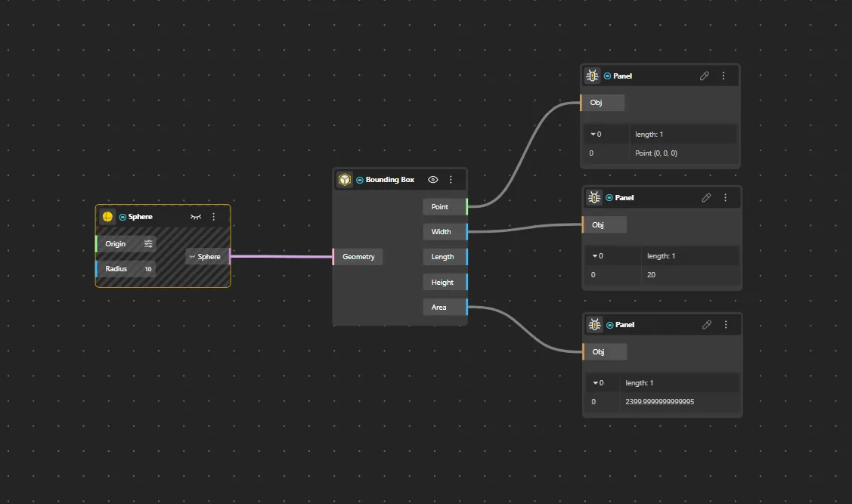Click the Height output port
The image size is (852, 504).
445,282
